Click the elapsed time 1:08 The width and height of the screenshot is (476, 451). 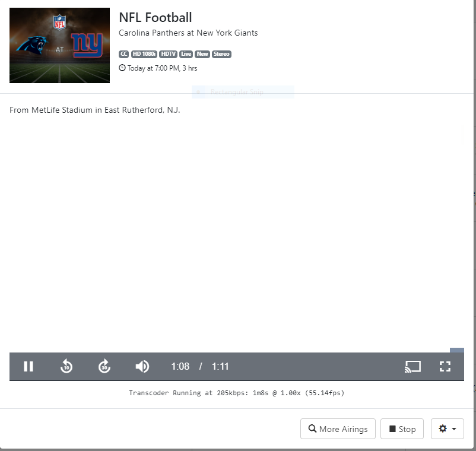(180, 366)
